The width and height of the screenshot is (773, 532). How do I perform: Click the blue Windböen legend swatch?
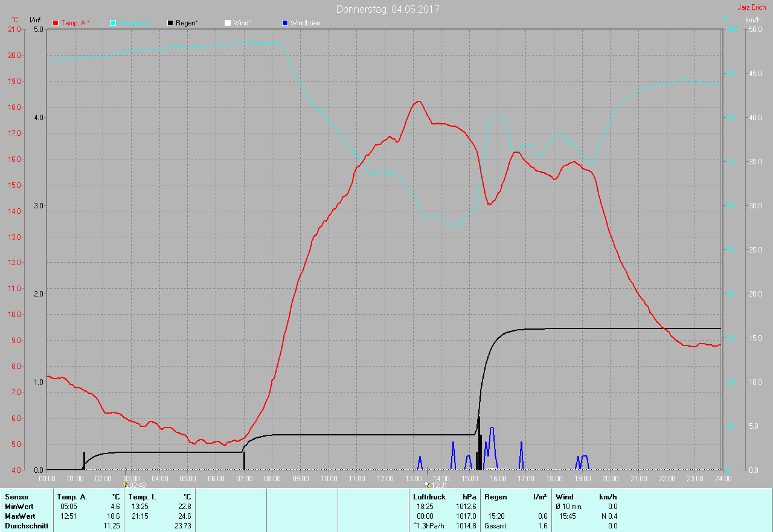(x=285, y=23)
